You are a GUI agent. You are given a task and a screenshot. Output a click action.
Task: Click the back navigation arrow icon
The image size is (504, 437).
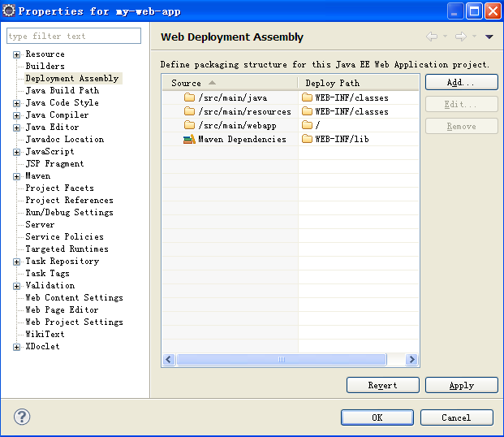(432, 37)
